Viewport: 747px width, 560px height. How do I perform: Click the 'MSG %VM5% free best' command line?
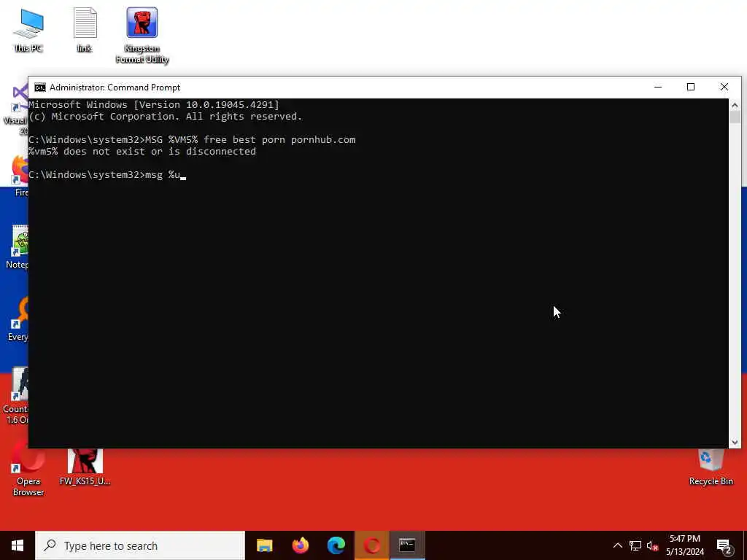point(192,139)
